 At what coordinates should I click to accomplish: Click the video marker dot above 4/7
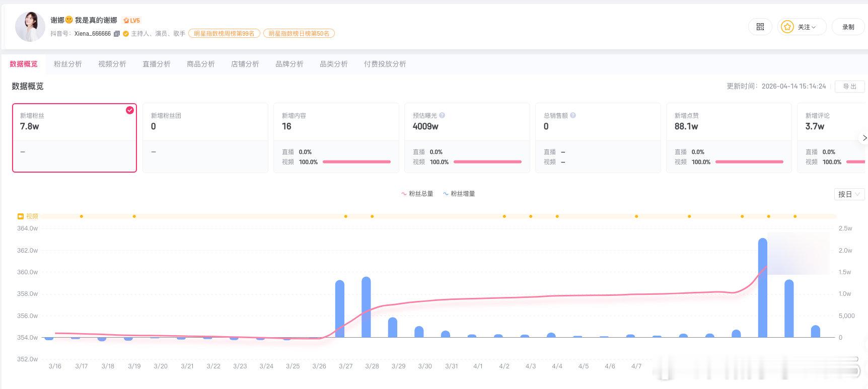pyautogui.click(x=636, y=216)
